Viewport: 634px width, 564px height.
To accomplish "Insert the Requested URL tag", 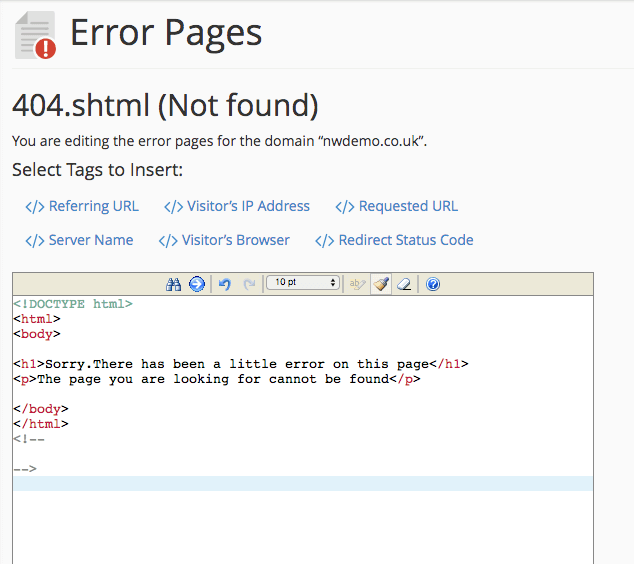I will [397, 206].
